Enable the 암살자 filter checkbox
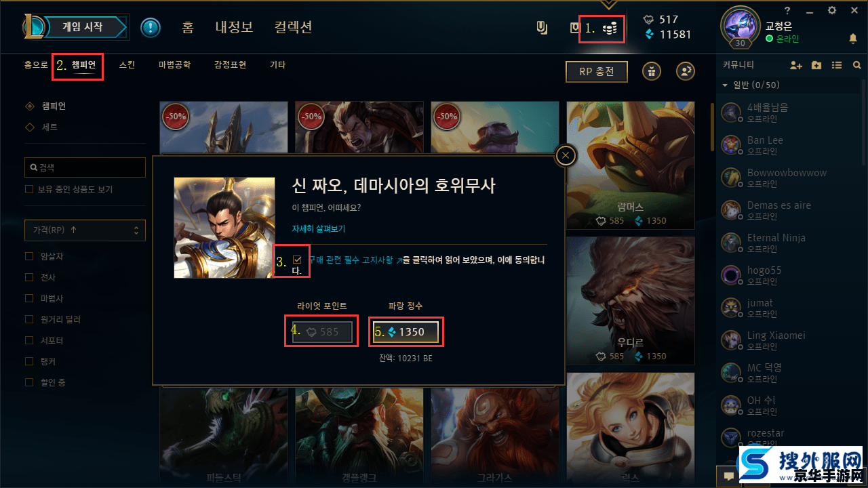This screenshot has width=868, height=488. pos(29,256)
